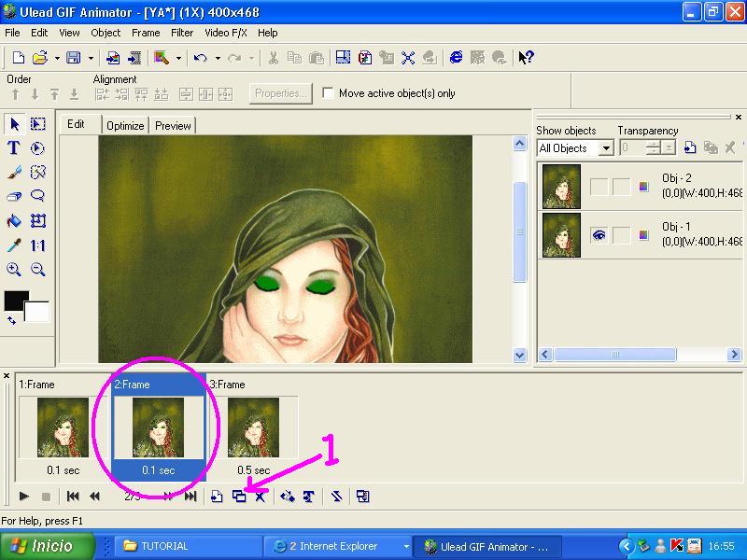Toggle the lock box for Obj - 1

[621, 235]
